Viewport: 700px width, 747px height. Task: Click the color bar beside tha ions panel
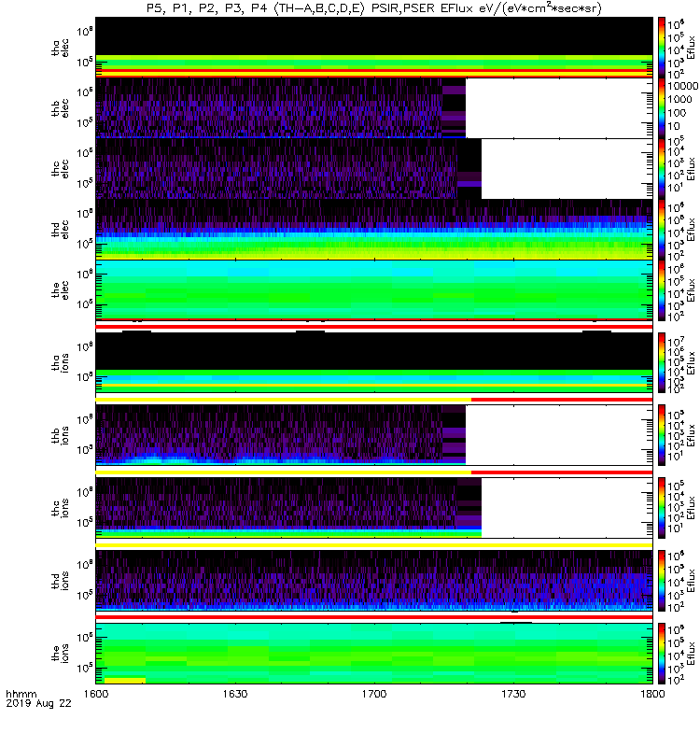(x=662, y=362)
